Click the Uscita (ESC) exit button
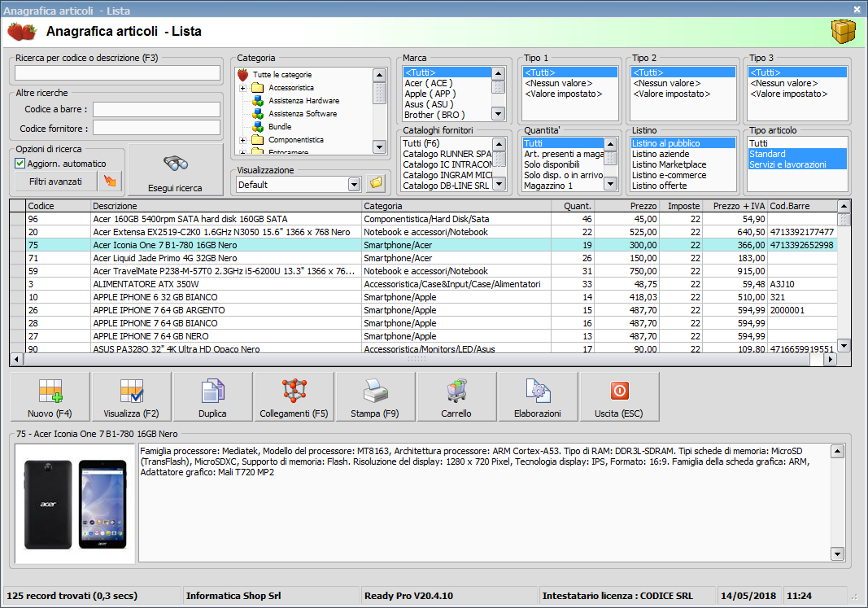Viewport: 868px width, 608px height. point(619,396)
